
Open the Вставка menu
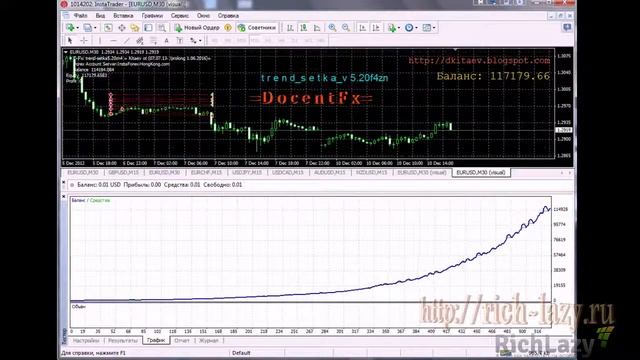point(123,16)
